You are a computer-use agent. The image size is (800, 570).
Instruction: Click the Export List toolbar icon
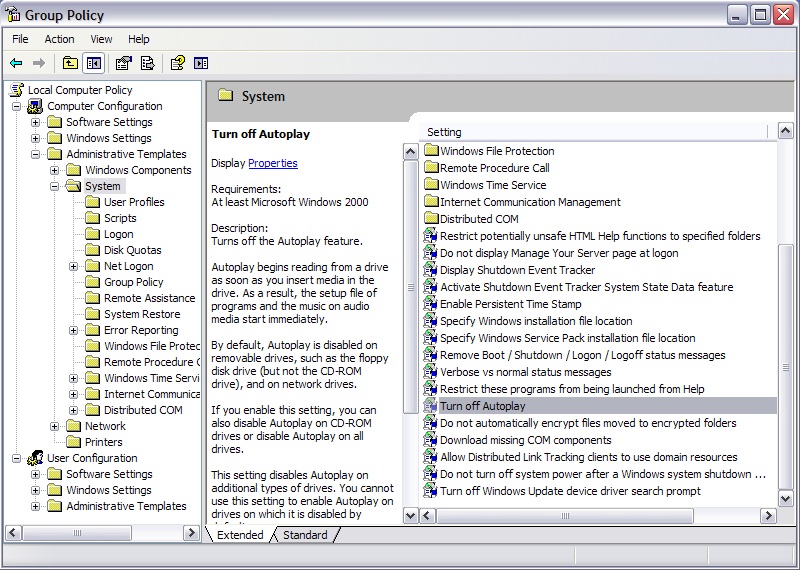[147, 63]
